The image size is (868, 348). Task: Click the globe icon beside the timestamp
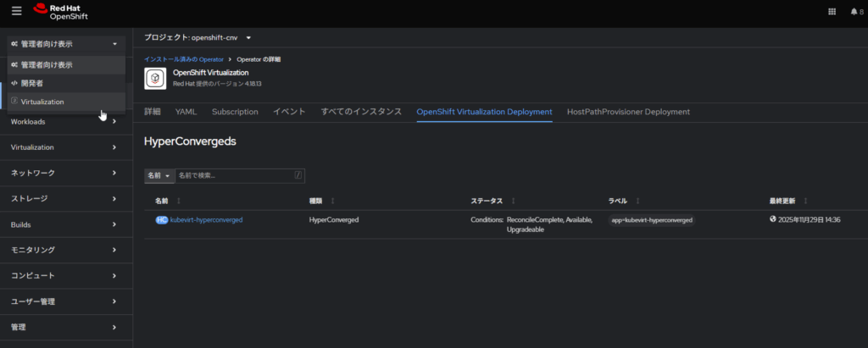point(773,219)
